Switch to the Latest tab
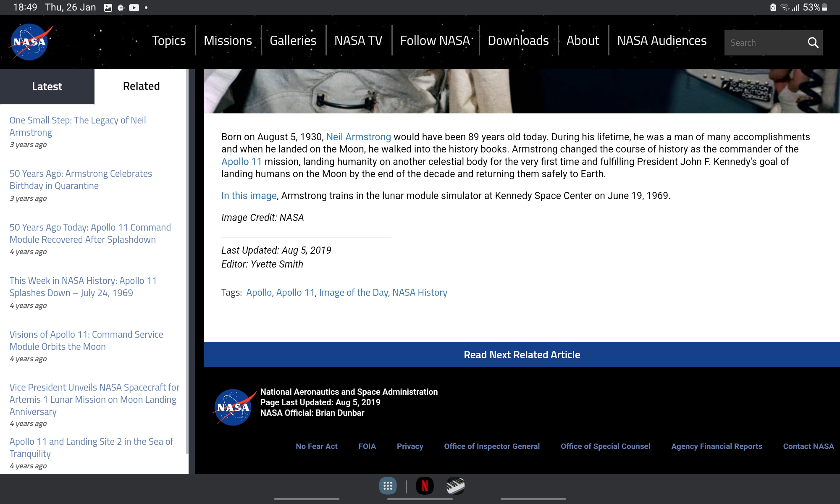840x504 pixels. point(47,86)
